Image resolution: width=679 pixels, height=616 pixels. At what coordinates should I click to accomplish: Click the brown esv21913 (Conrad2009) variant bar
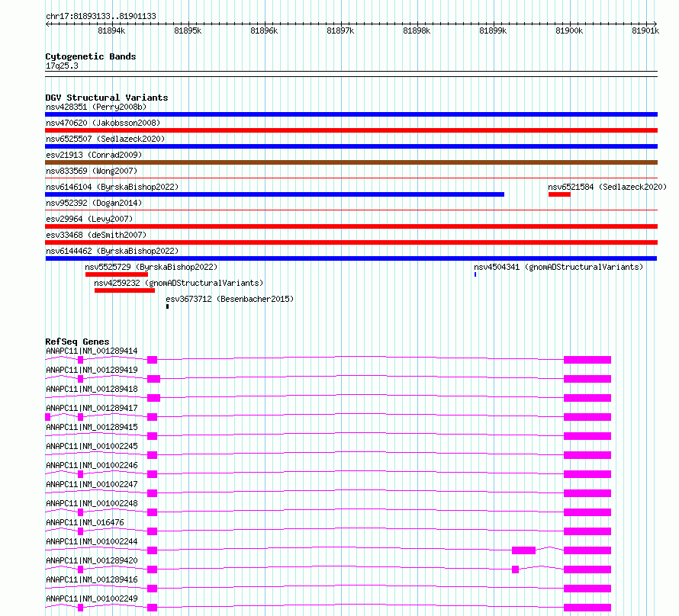[351, 162]
